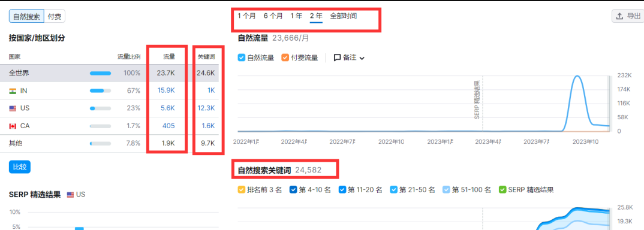The height and width of the screenshot is (230, 644).
Task: Open CA keywords value 1.6K
Action: coord(208,126)
